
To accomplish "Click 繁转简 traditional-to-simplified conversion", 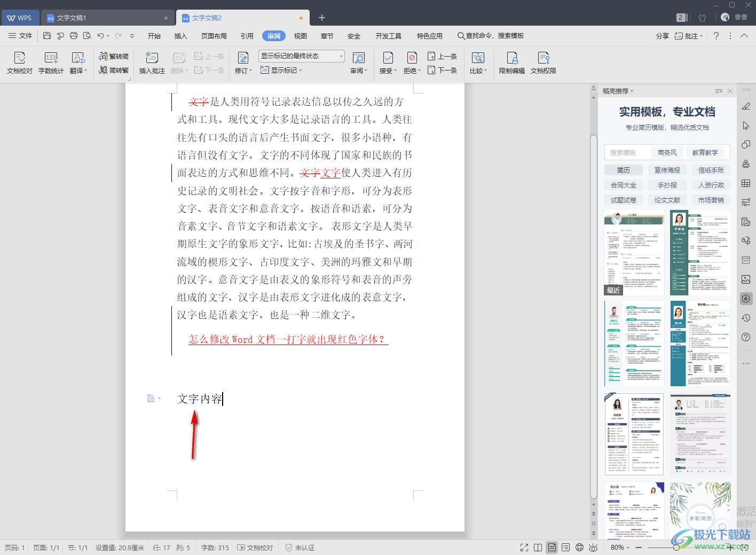I will click(x=114, y=56).
